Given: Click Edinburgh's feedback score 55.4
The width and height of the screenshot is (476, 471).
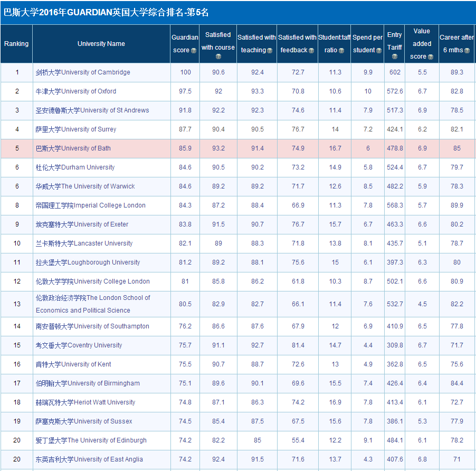Looking at the screenshot, I should coord(298,440).
